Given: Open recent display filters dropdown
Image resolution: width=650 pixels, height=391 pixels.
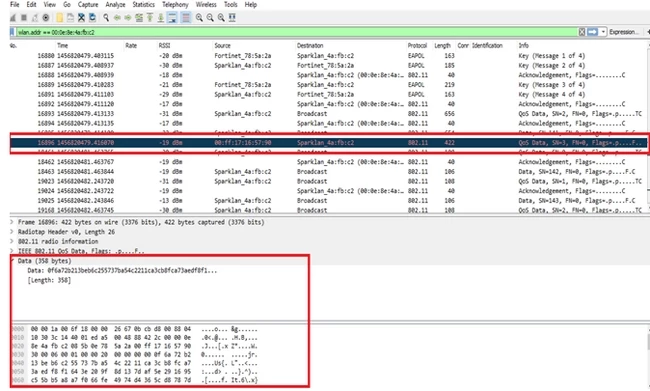Looking at the screenshot, I should pos(603,32).
